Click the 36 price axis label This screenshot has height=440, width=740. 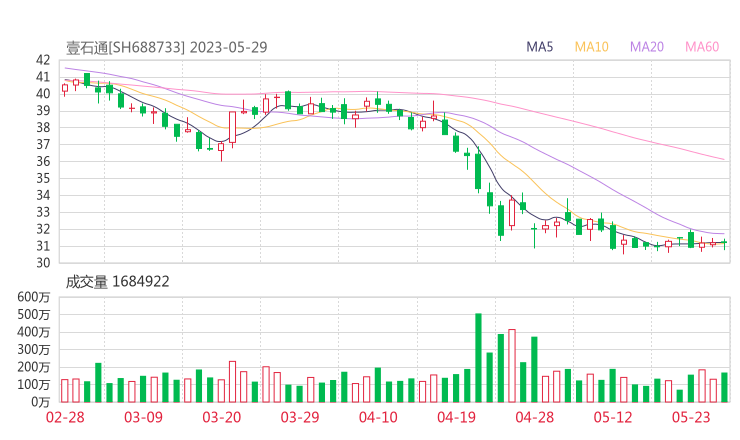click(x=43, y=161)
